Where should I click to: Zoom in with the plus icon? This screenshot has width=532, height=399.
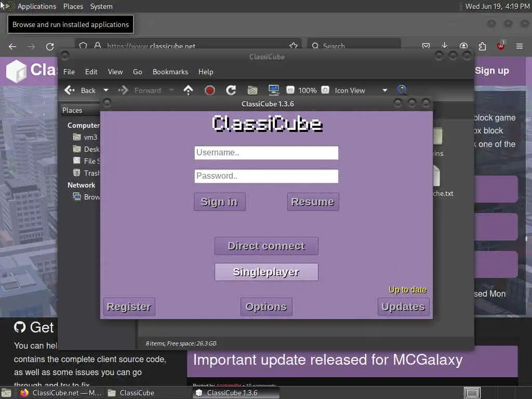[x=325, y=90]
